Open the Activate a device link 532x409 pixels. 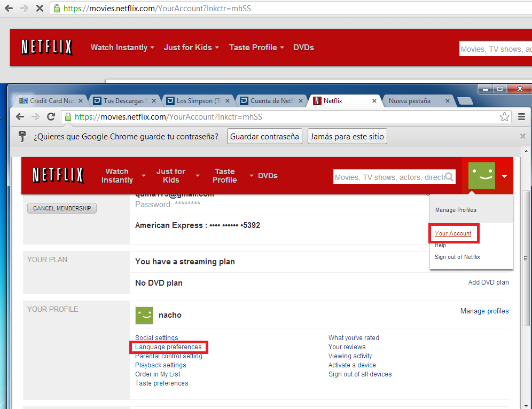click(x=352, y=365)
